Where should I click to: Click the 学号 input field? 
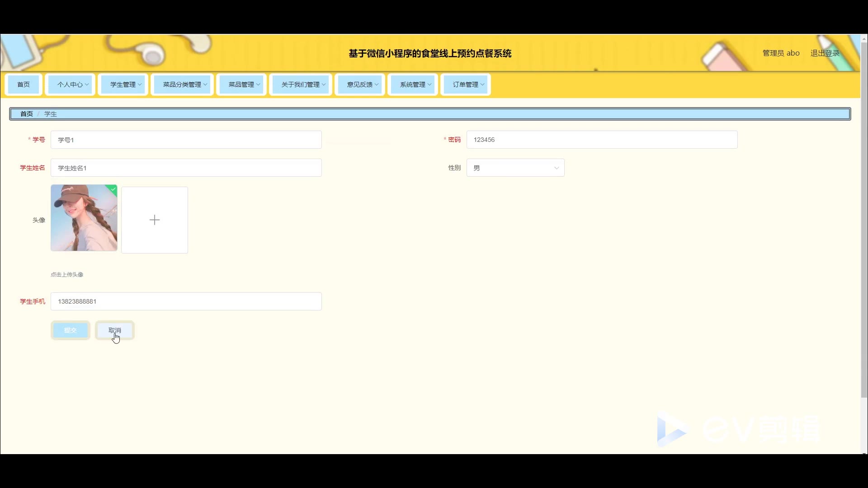pyautogui.click(x=186, y=140)
